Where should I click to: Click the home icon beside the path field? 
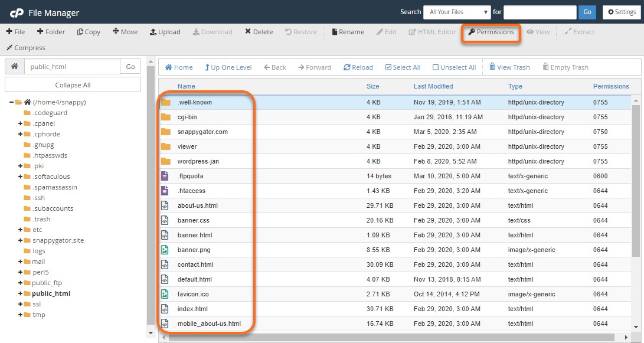pyautogui.click(x=15, y=66)
